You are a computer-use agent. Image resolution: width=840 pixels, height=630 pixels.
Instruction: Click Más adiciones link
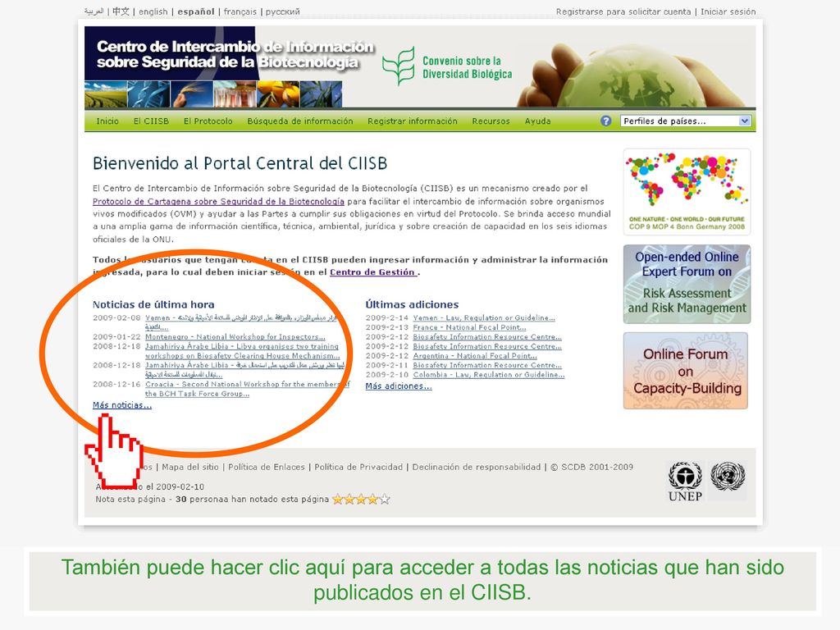(399, 386)
